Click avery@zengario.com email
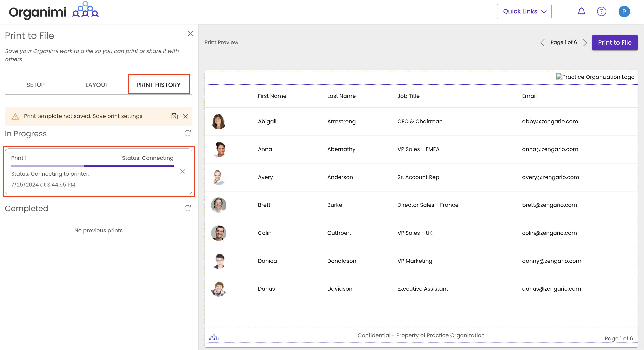The image size is (644, 350). [550, 177]
